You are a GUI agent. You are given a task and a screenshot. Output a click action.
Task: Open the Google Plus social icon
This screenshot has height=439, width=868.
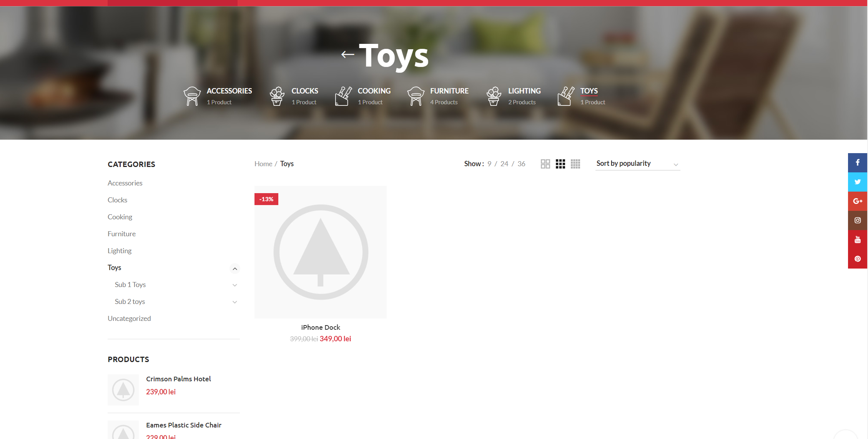click(x=857, y=201)
